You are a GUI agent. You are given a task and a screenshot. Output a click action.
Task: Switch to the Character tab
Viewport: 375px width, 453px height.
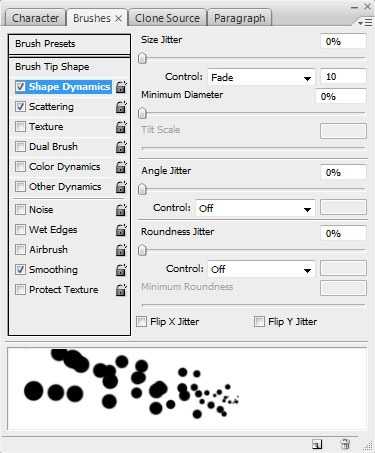point(35,18)
